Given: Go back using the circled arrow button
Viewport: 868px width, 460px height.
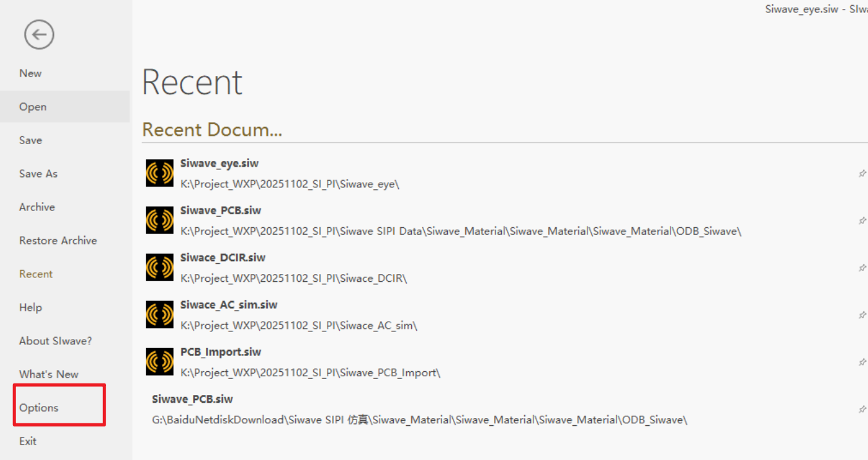Looking at the screenshot, I should [39, 34].
